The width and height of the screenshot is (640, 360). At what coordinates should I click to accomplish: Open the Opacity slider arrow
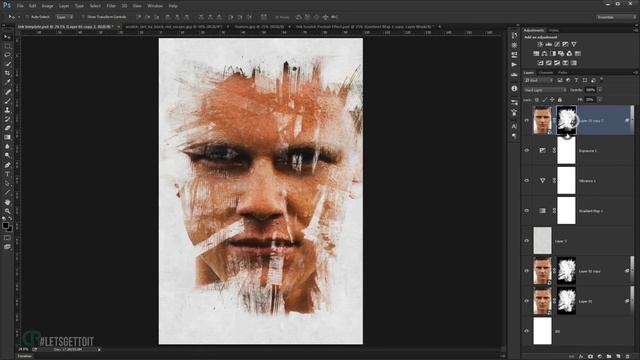pos(600,90)
